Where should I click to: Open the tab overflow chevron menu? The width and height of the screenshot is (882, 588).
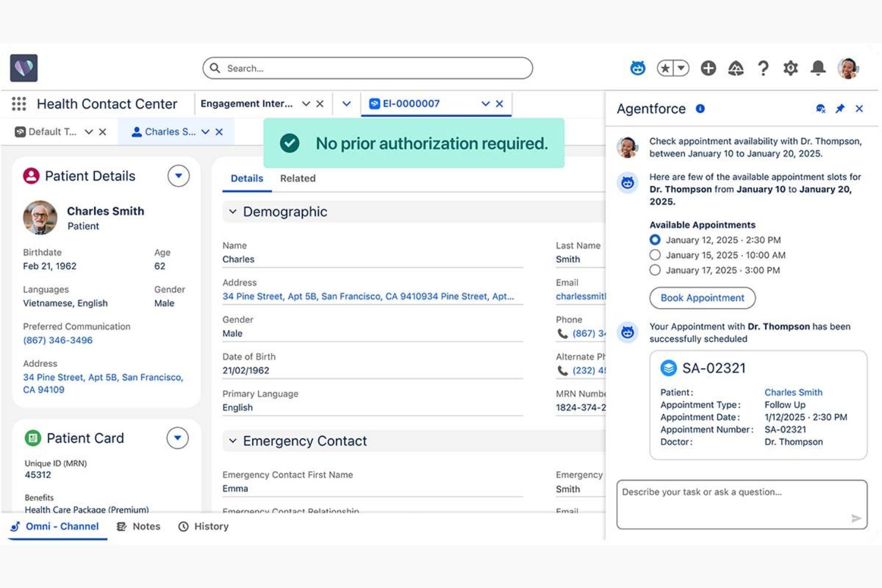click(x=346, y=104)
